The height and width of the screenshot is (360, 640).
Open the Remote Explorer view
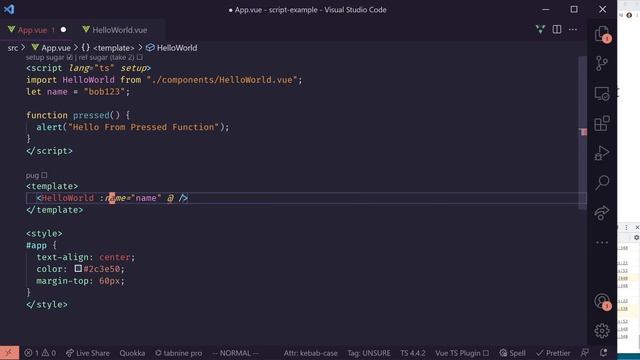[602, 93]
